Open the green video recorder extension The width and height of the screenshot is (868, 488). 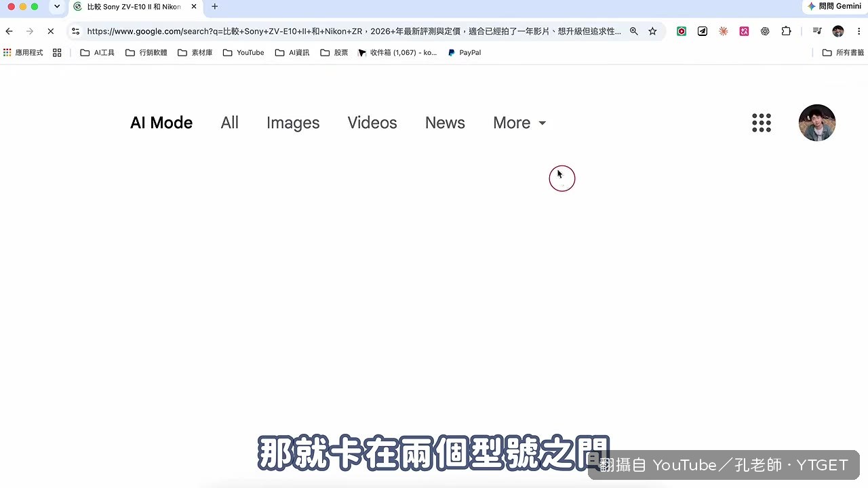pos(682,31)
